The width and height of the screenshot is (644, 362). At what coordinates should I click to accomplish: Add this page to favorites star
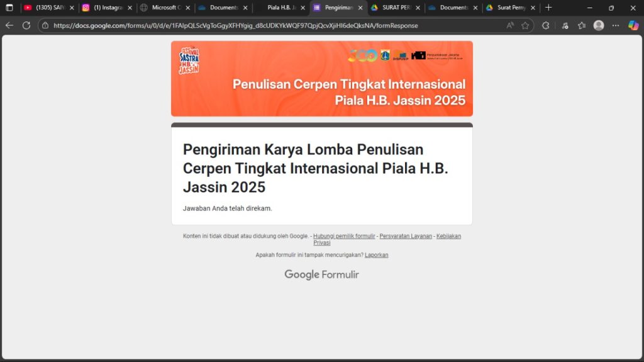(x=525, y=26)
